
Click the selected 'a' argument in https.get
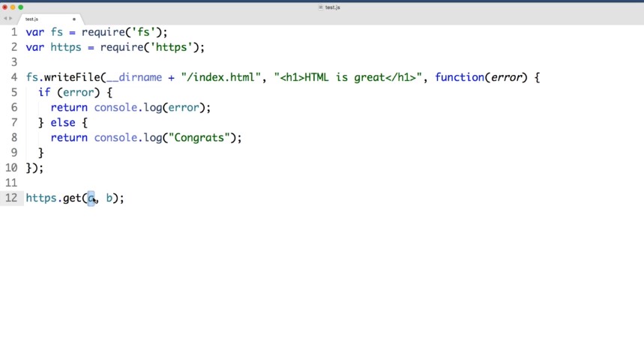tap(91, 198)
